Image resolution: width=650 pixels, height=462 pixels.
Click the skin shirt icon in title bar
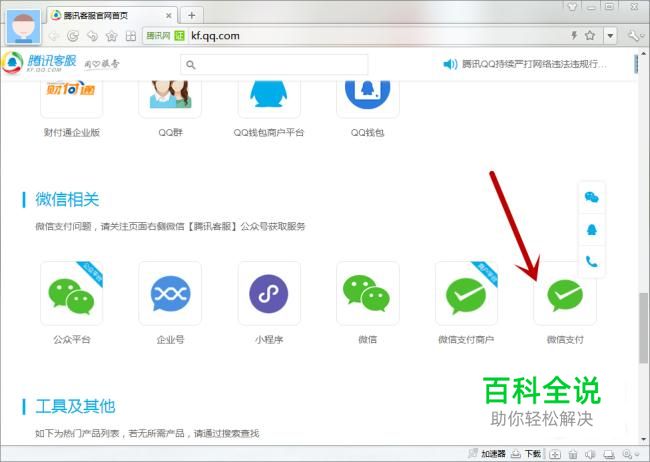pos(572,7)
